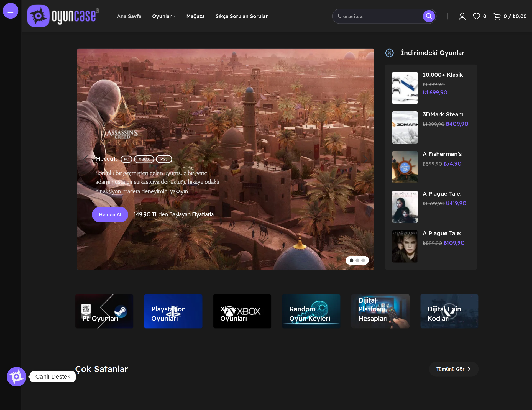
Task: Open the 10.000+ Klasik product thumbnail
Action: point(405,88)
